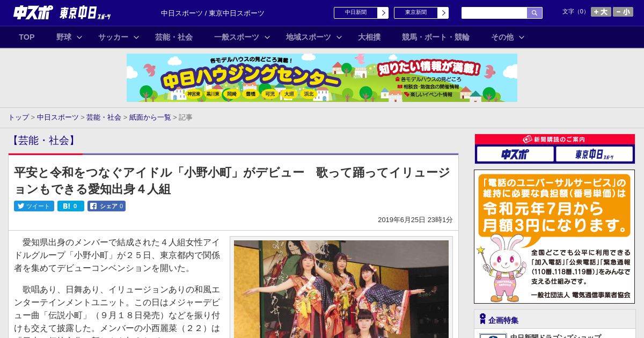Click the search magnifier button
644x338 pixels.
(535, 13)
